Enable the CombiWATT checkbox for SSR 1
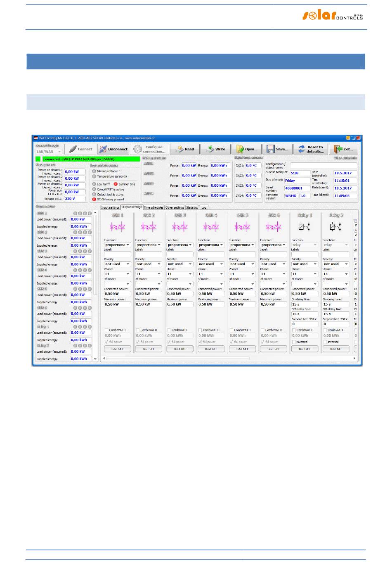This screenshot has width=392, height=573. point(106,330)
